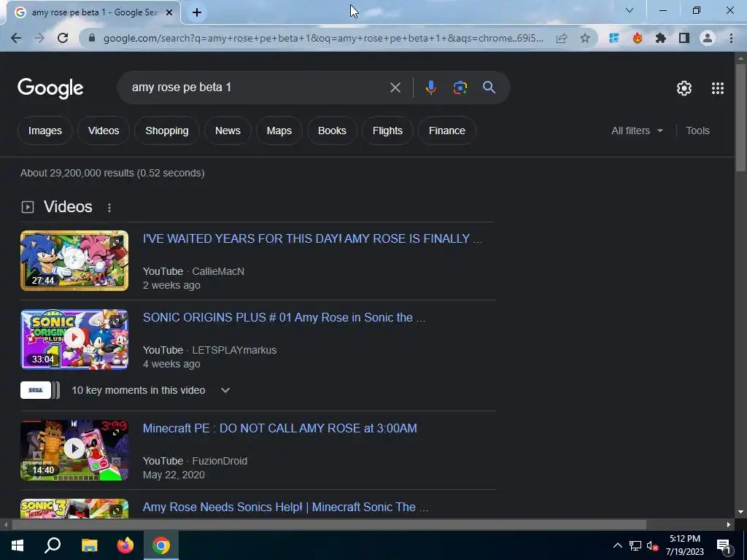Screen dimensions: 747x560
Task: Show hidden system tray icons
Action: (x=617, y=545)
